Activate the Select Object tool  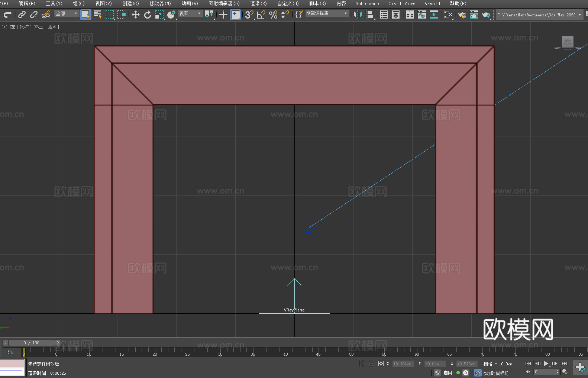tap(86, 14)
